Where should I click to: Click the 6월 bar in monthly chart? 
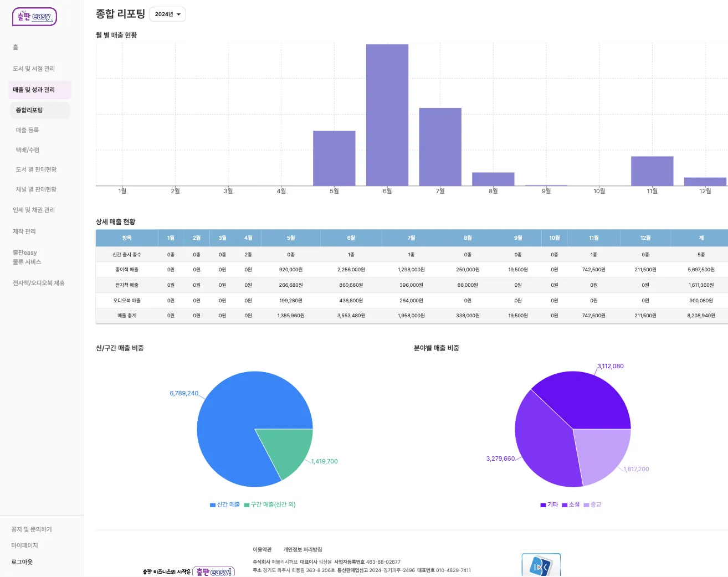pos(387,115)
